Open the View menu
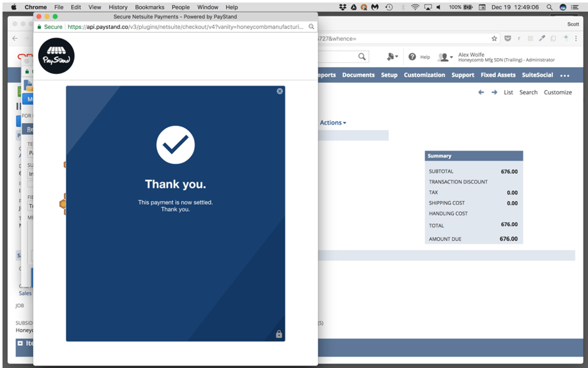588x368 pixels. (x=95, y=7)
